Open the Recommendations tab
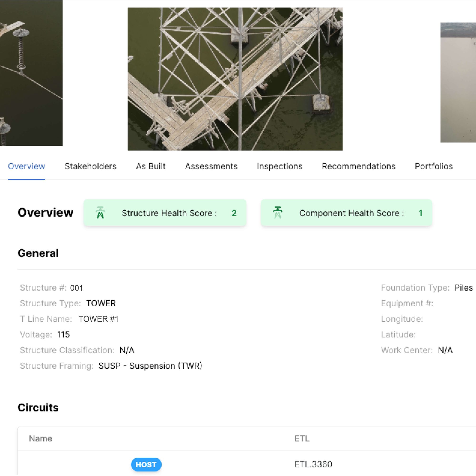The width and height of the screenshot is (476, 476). pyautogui.click(x=358, y=166)
